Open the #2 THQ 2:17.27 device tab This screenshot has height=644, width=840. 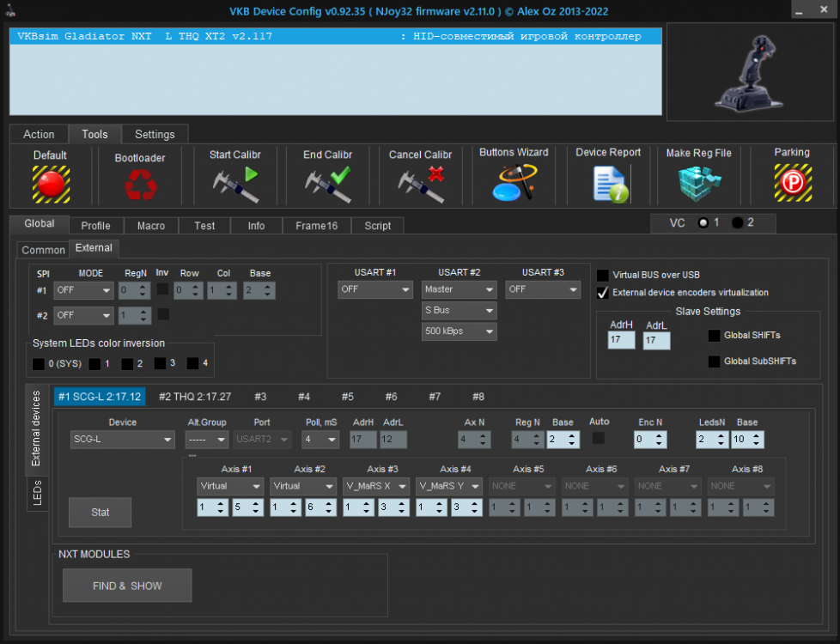click(x=194, y=397)
